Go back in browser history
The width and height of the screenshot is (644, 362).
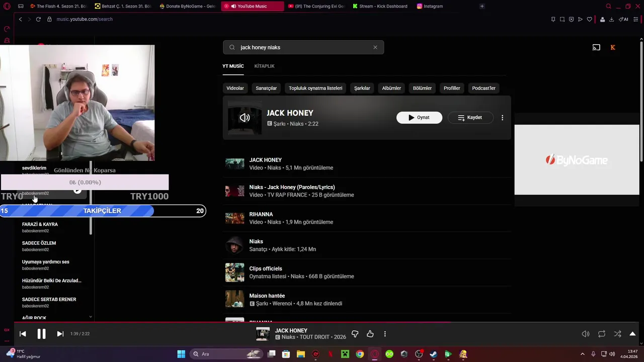point(20,19)
